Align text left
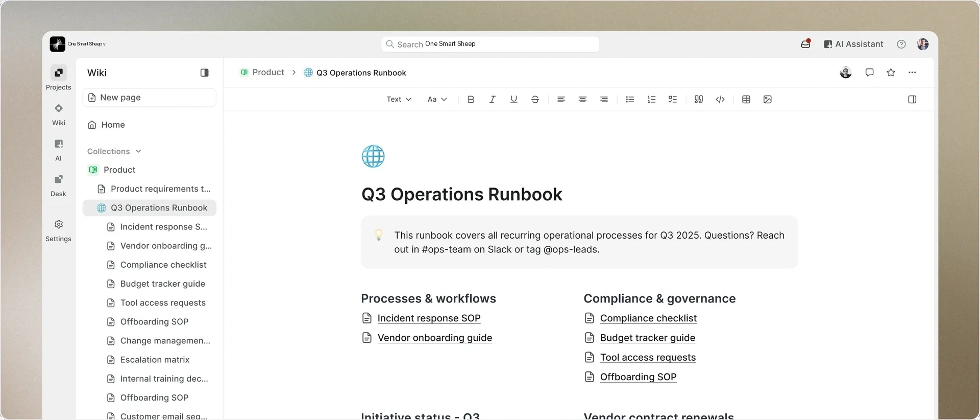The width and height of the screenshot is (980, 420). coord(561,99)
